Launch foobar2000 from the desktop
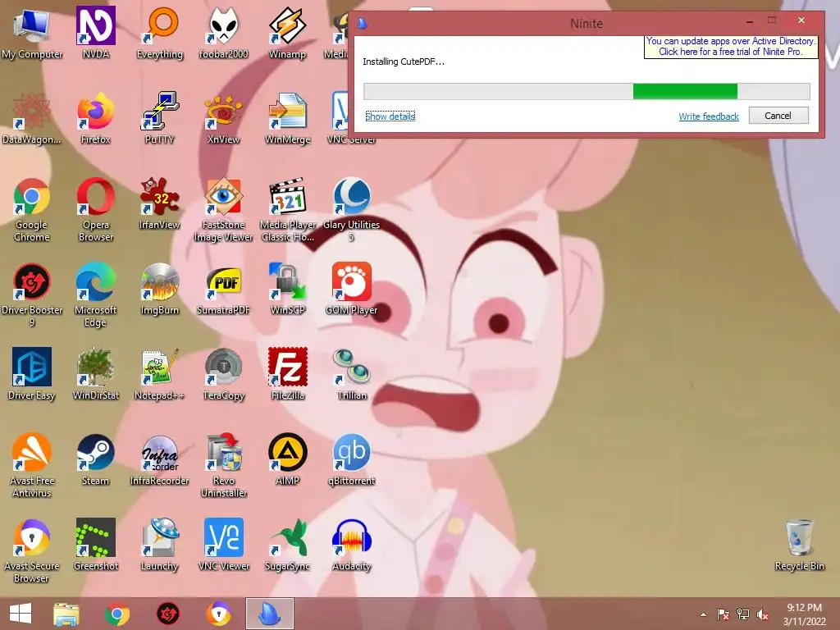 tap(223, 32)
